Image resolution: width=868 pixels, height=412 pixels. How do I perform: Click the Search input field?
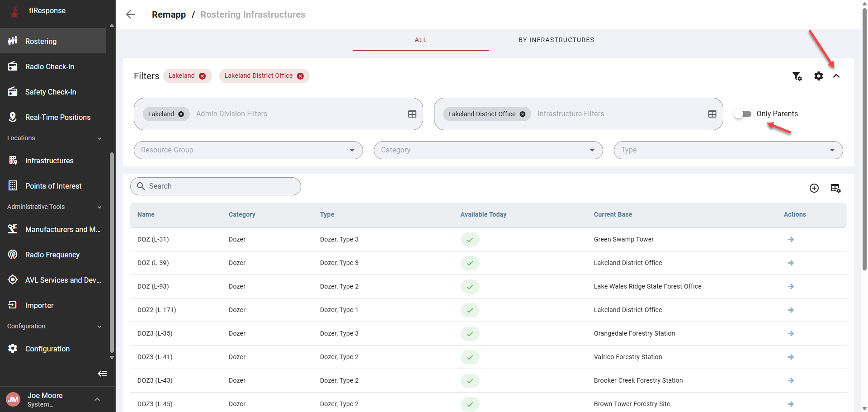(222, 186)
